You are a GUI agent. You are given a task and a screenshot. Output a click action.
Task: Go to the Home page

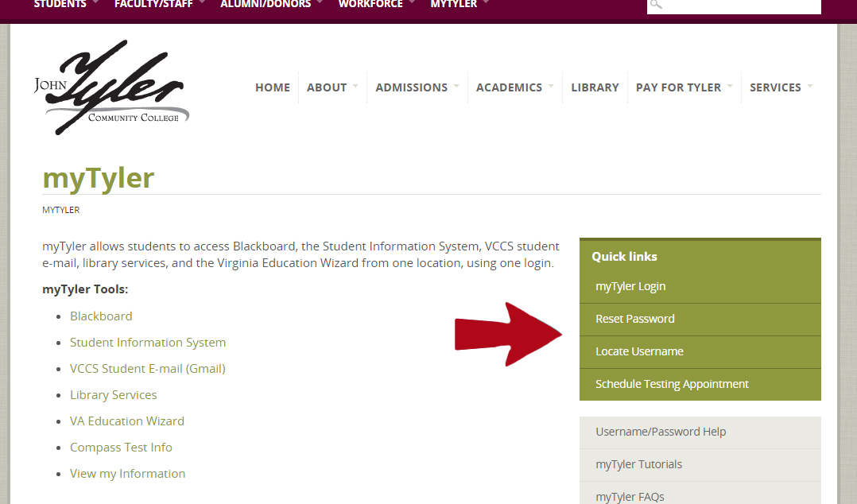[273, 87]
